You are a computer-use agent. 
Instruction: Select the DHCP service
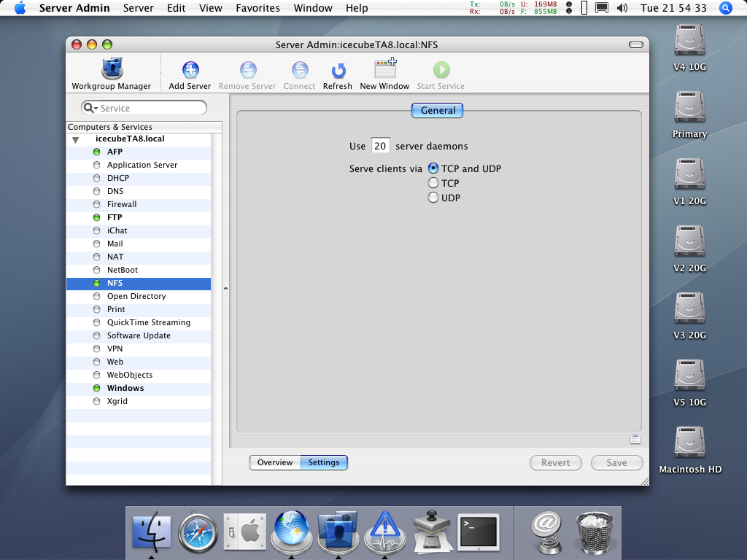click(x=138, y=178)
